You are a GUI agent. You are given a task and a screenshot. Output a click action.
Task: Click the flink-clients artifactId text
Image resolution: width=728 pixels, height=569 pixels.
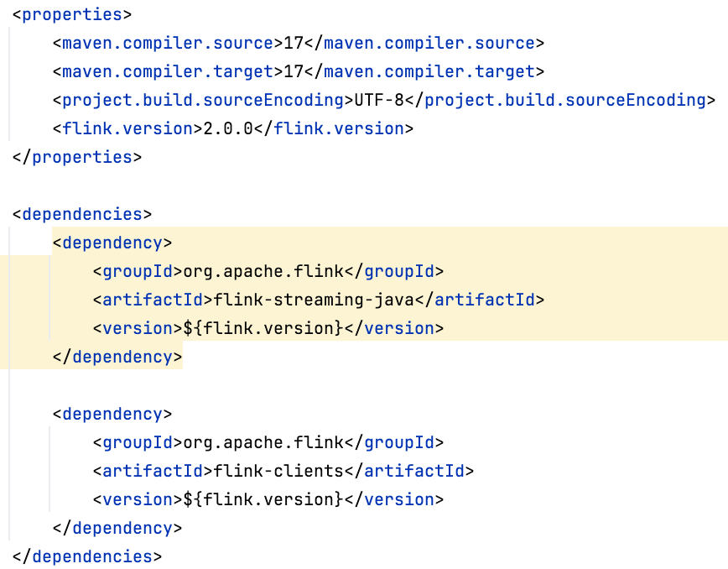click(278, 471)
